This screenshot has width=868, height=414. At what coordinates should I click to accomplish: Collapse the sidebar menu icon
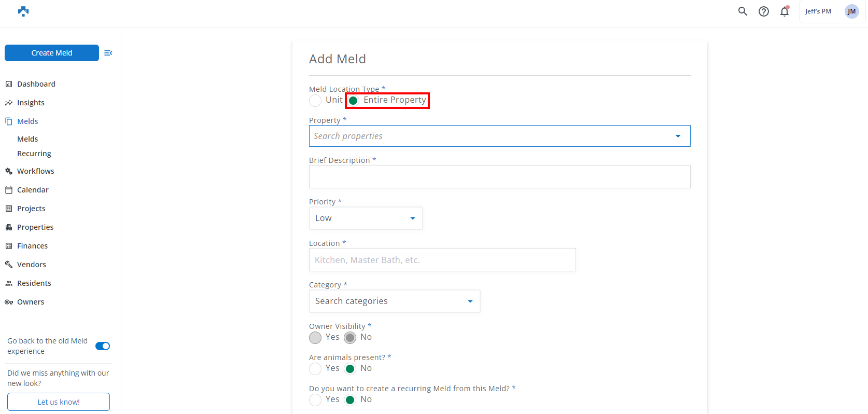[x=108, y=53]
